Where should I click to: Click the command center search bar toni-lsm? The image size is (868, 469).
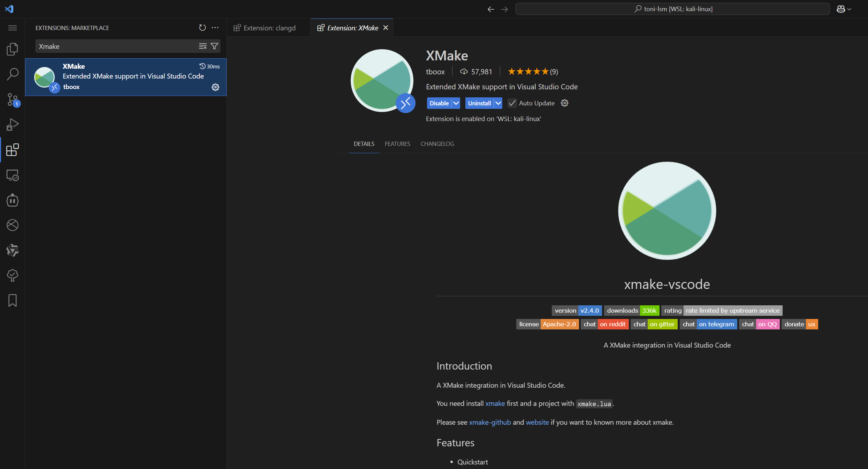coord(672,9)
